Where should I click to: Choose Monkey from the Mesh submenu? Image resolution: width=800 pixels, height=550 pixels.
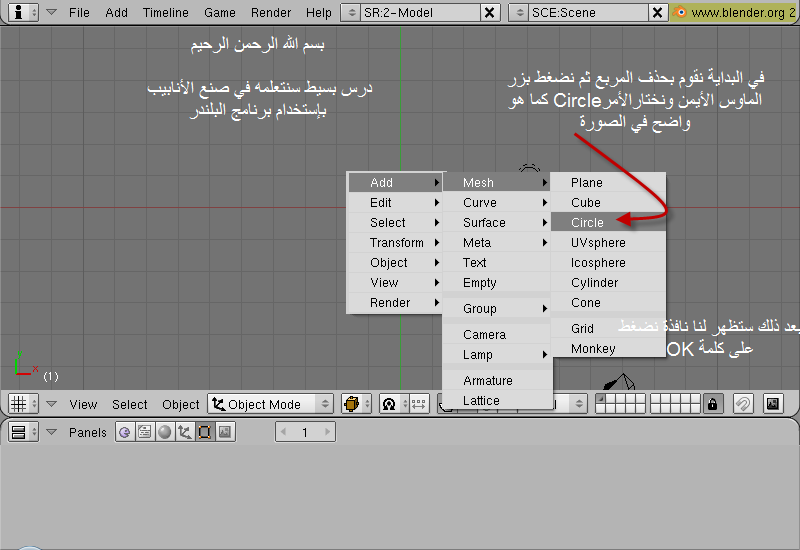point(608,348)
